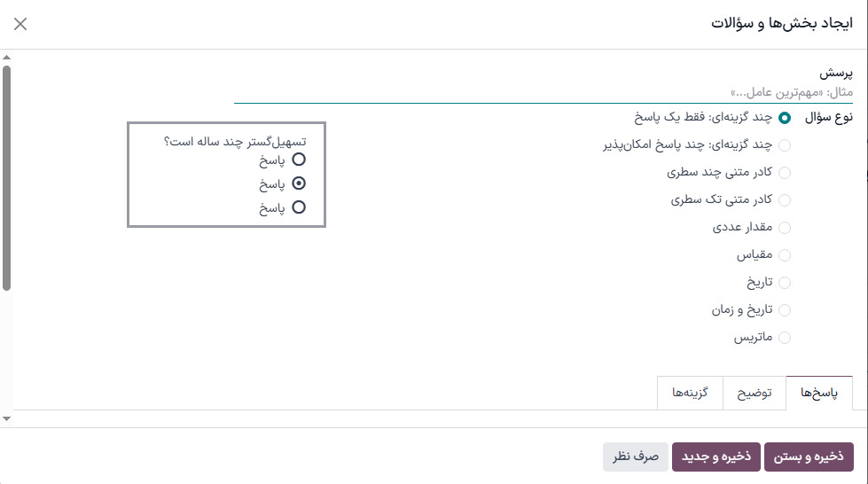The image size is (868, 484).
Task: Switch to the 'توضیح' tab
Action: click(755, 393)
